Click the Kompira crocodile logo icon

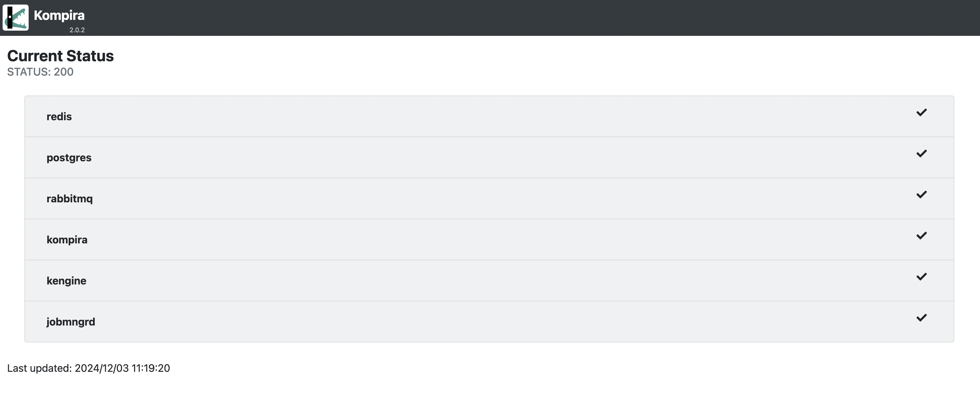pyautogui.click(x=16, y=18)
